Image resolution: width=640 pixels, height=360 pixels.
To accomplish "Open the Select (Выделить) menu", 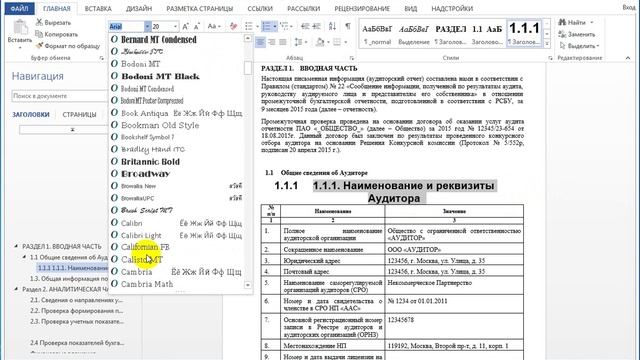I will 579,46.
